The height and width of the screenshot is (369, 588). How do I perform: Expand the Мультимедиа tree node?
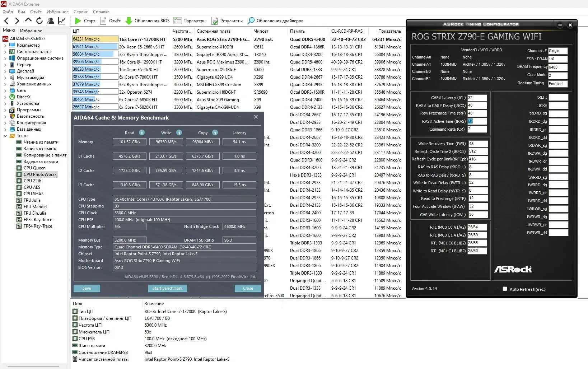point(5,78)
